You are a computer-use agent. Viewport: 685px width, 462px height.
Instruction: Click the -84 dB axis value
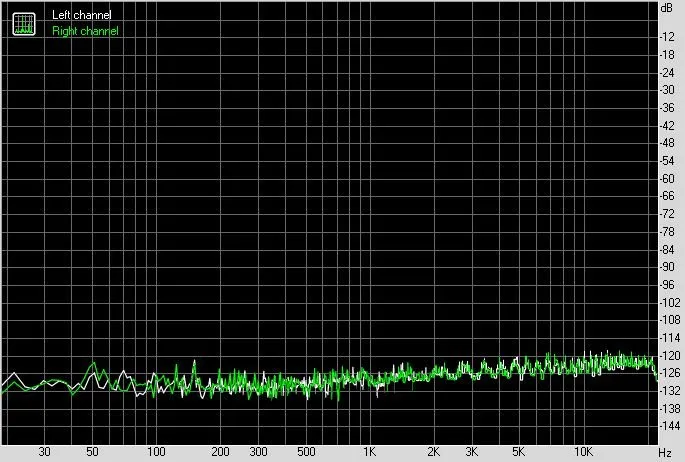[x=667, y=250]
